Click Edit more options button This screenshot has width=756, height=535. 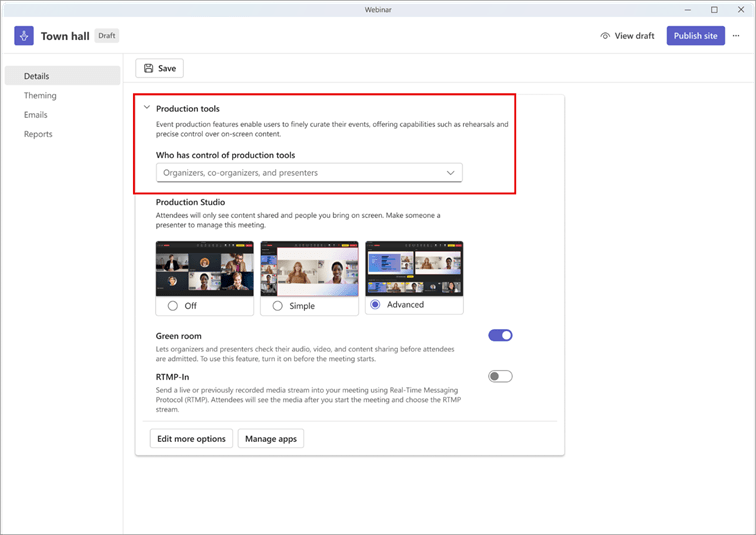pos(191,439)
